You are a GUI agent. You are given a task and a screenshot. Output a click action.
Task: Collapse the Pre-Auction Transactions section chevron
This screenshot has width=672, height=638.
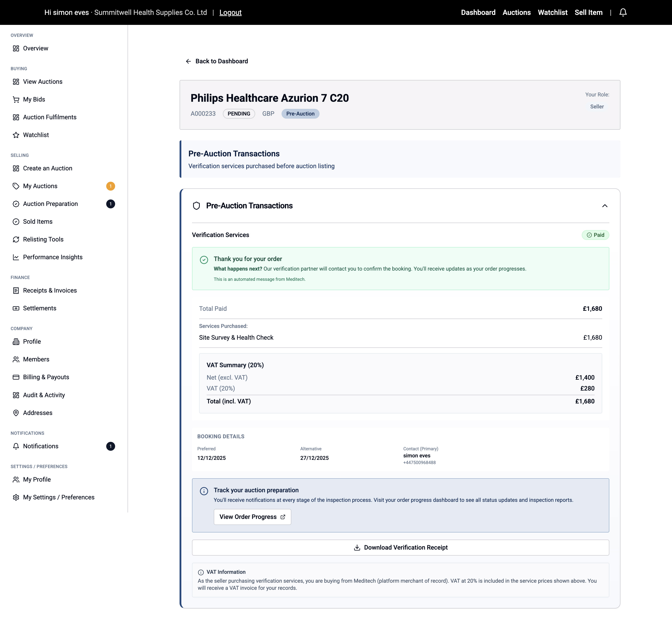click(604, 206)
